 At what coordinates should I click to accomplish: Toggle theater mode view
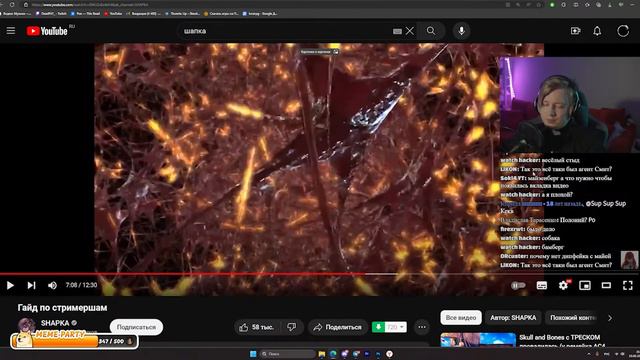607,285
